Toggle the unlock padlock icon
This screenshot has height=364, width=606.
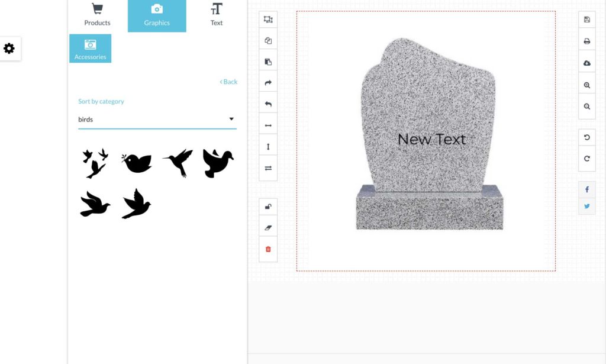click(268, 207)
